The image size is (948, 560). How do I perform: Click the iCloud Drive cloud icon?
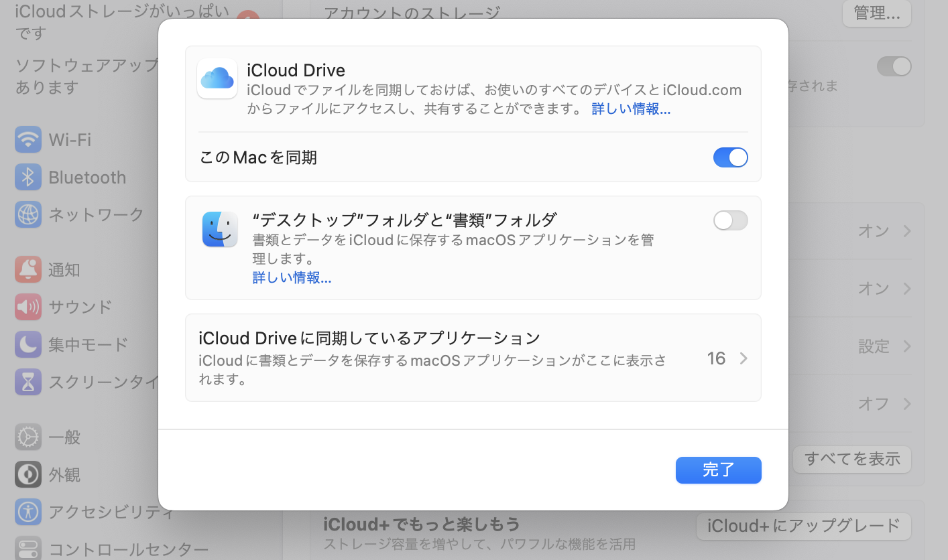point(217,78)
